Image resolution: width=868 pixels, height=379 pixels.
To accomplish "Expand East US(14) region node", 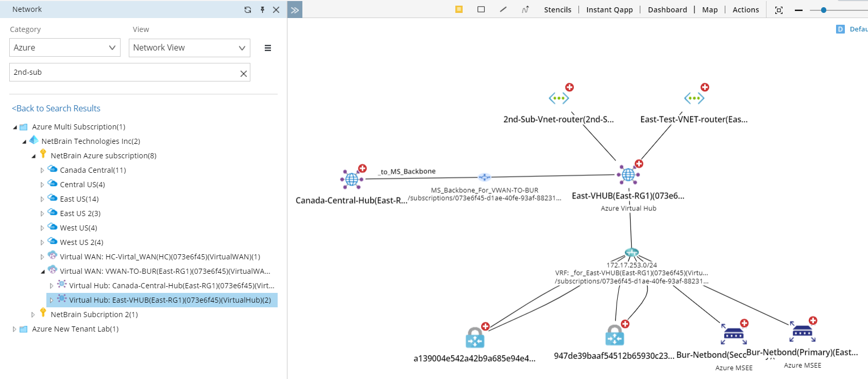I will pos(42,199).
